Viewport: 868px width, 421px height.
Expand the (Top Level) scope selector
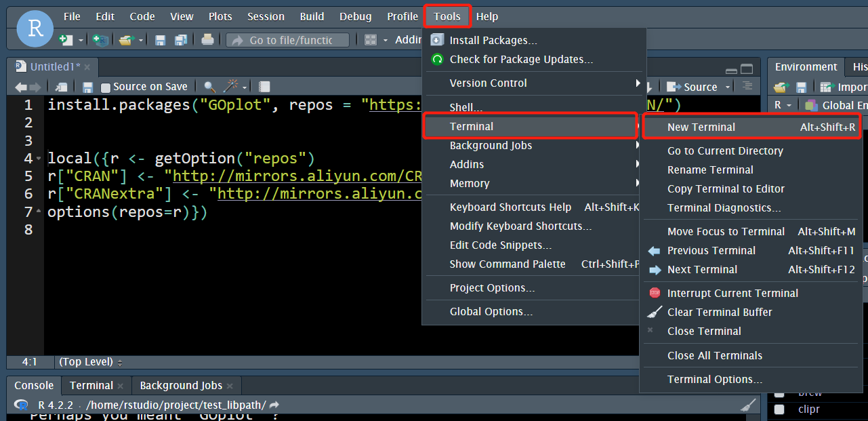pyautogui.click(x=91, y=362)
